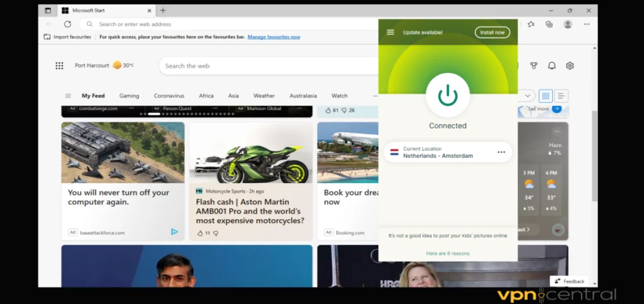Open the ExpressVPN hamburger menu

click(x=390, y=32)
